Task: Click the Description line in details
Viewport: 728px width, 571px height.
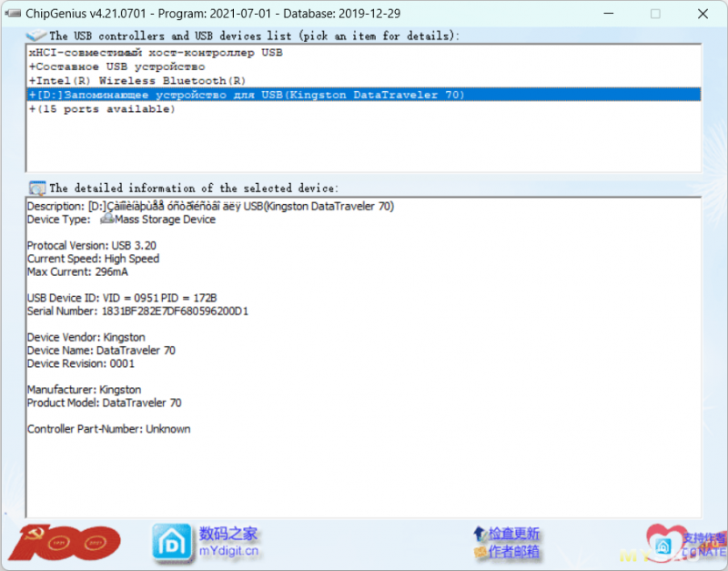Action: coord(210,207)
